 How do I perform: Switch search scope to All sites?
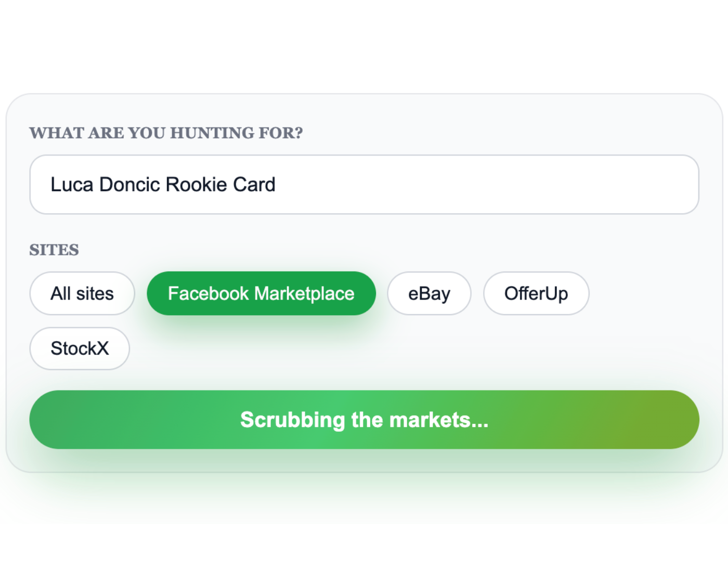tap(82, 293)
